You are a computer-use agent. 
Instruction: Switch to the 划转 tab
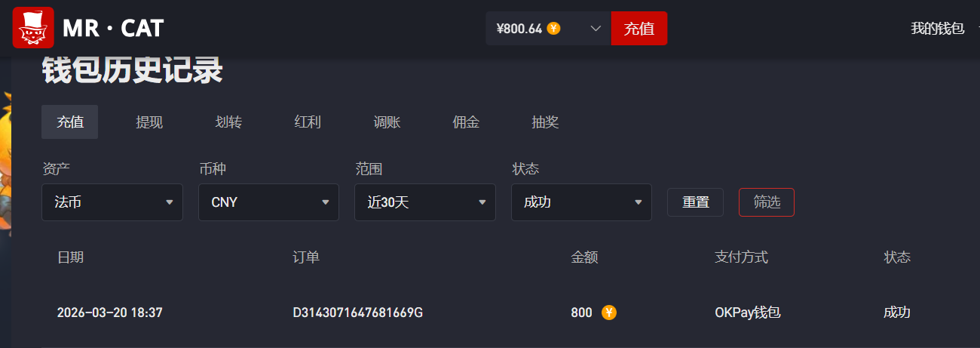tap(228, 122)
